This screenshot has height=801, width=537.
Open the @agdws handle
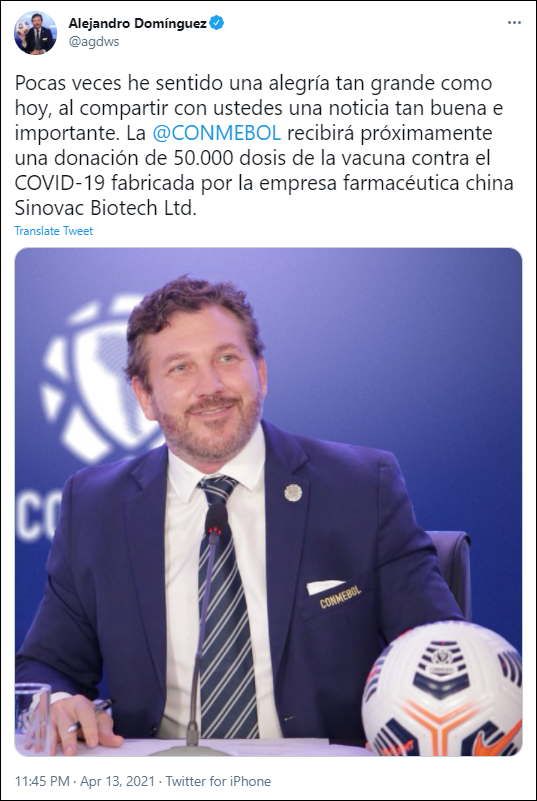(x=94, y=41)
